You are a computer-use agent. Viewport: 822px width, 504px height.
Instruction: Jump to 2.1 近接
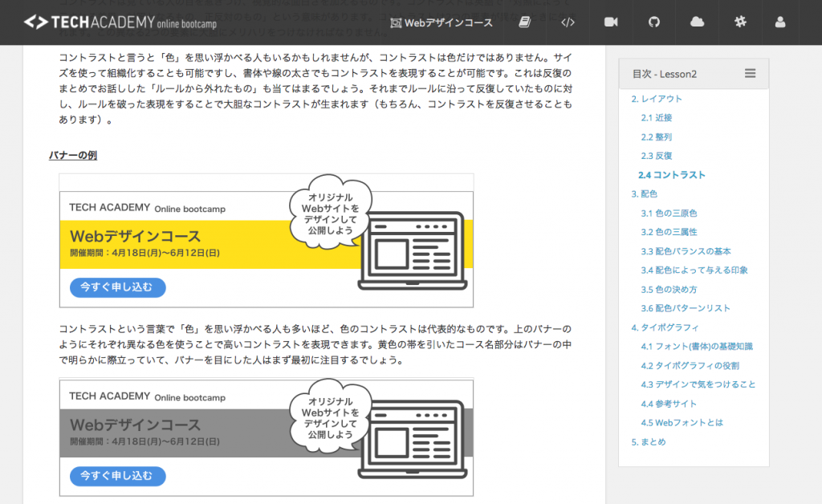coord(657,118)
